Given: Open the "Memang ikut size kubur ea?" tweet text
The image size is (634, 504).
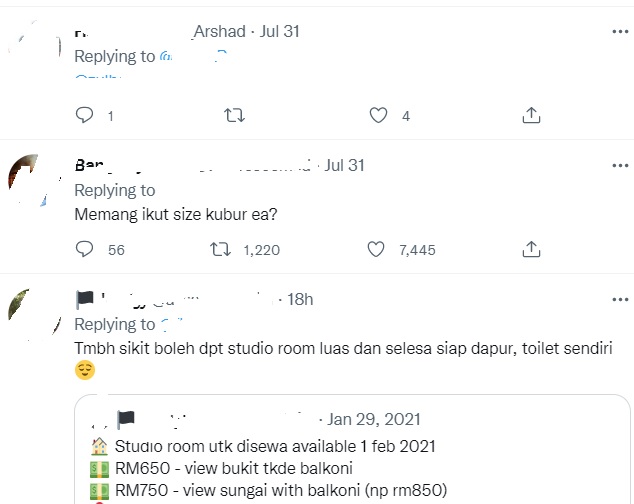Looking at the screenshot, I should [x=177, y=214].
